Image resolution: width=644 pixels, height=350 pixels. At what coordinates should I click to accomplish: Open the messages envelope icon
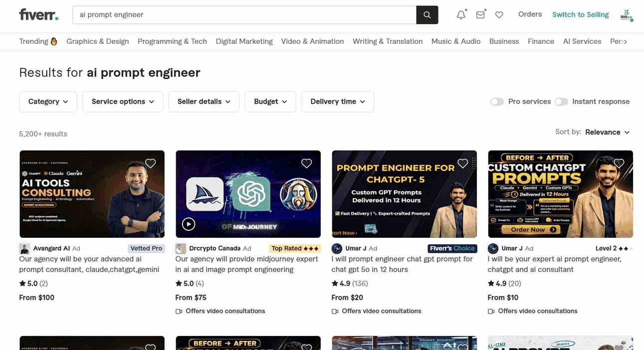[x=480, y=15]
